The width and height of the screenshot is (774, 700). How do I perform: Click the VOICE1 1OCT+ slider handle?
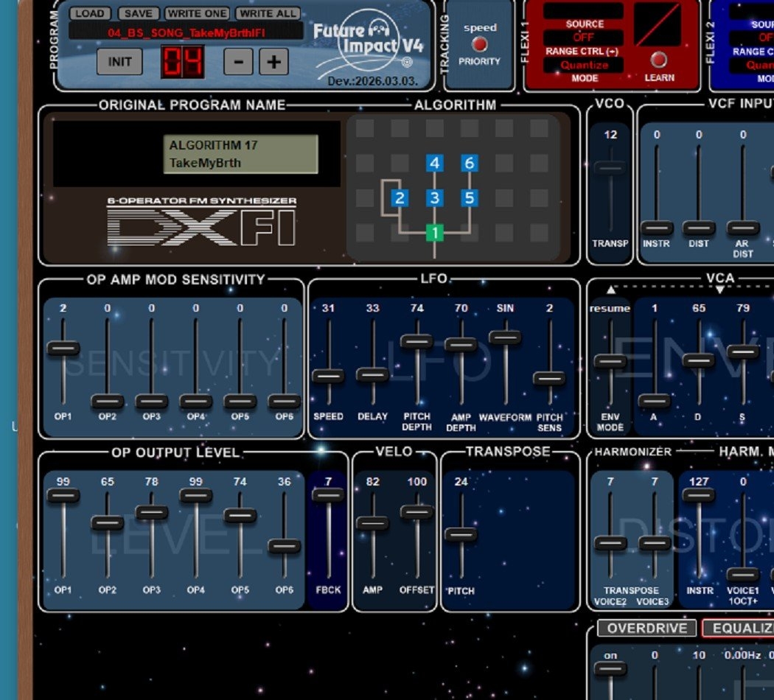(x=743, y=574)
